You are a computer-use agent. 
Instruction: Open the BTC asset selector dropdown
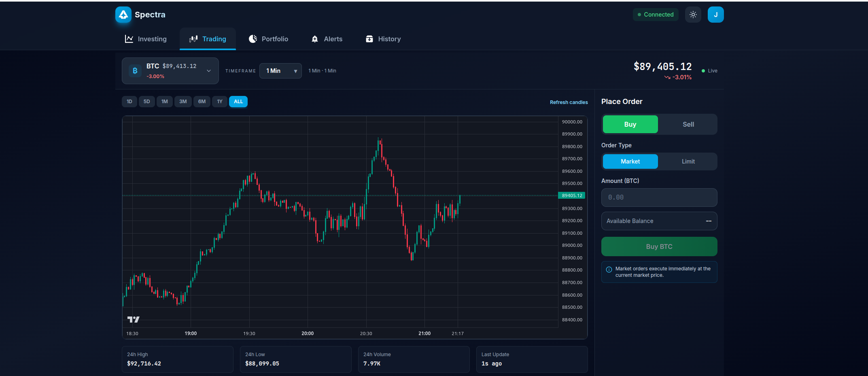[170, 71]
